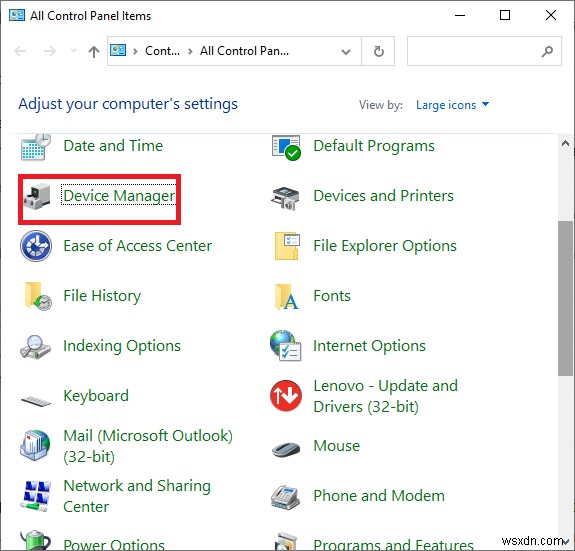Screen dimensions: 575x551
Task: Open the File History link
Action: [x=102, y=296]
